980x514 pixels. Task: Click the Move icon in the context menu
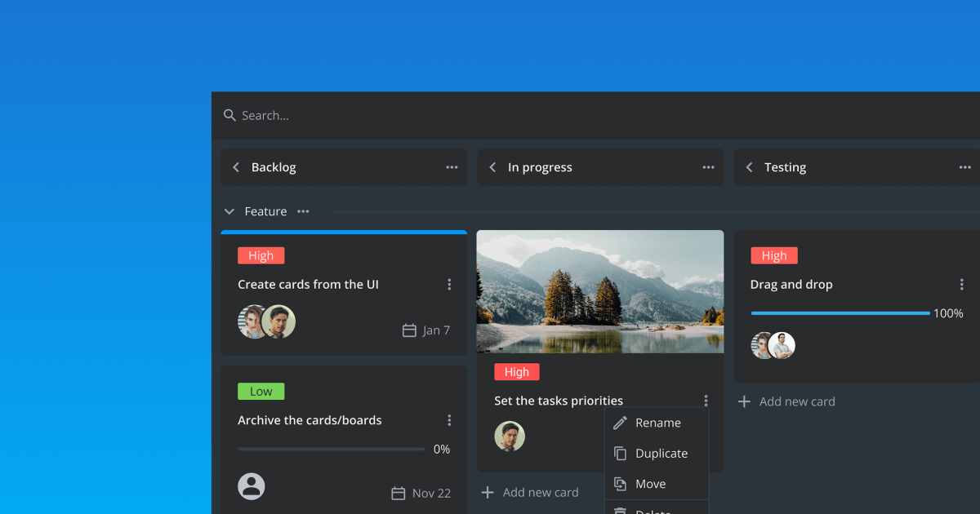[x=619, y=483]
